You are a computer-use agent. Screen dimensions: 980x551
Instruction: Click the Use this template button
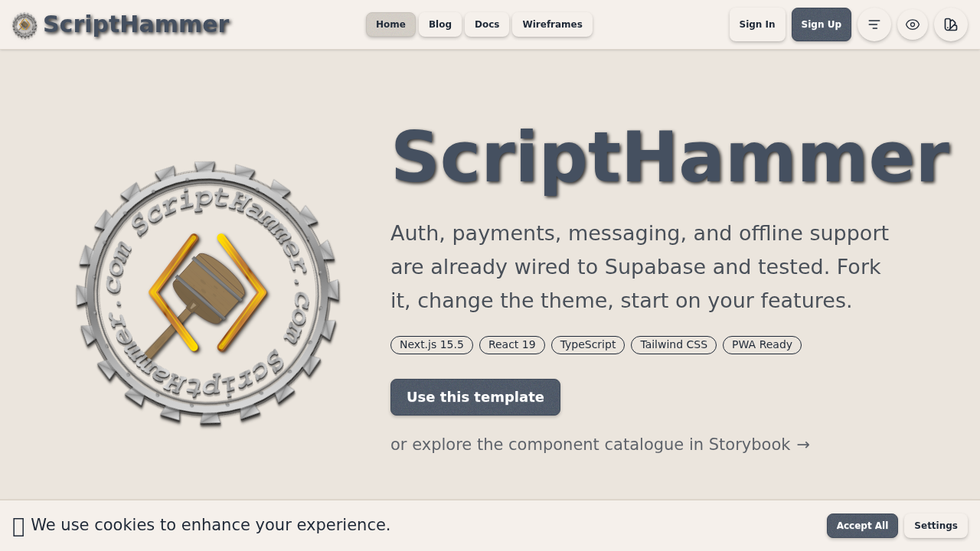[475, 396]
